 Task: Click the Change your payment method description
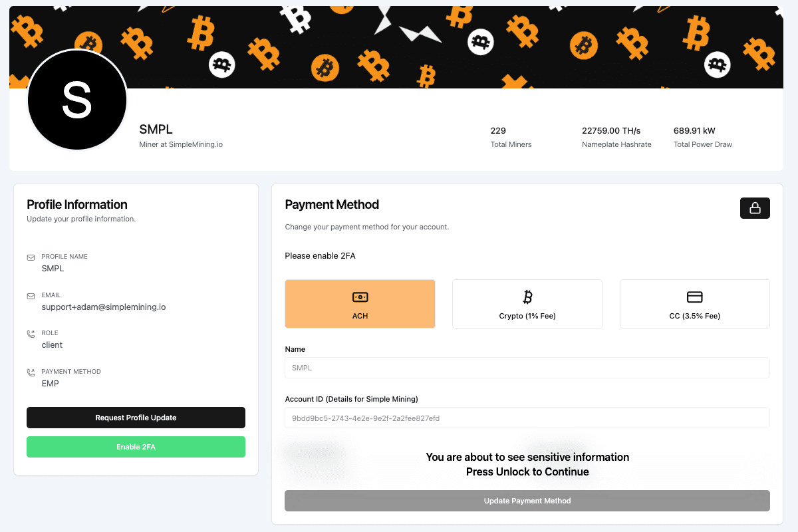click(x=367, y=227)
